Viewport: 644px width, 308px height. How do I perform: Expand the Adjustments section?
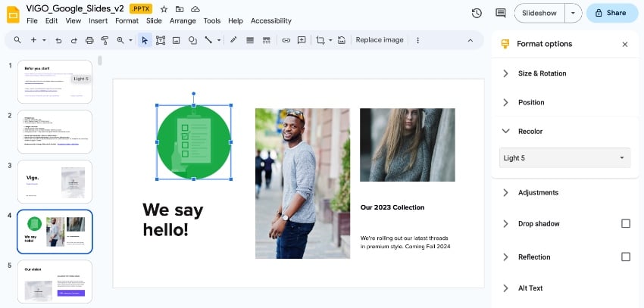coord(538,193)
